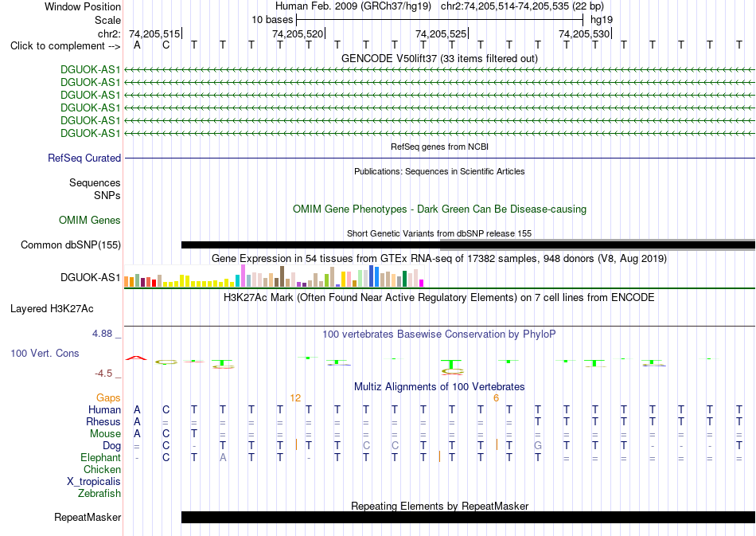Click the 100 Vert. Cons side label
Viewport: 756px width, 536px height.
click(45, 353)
